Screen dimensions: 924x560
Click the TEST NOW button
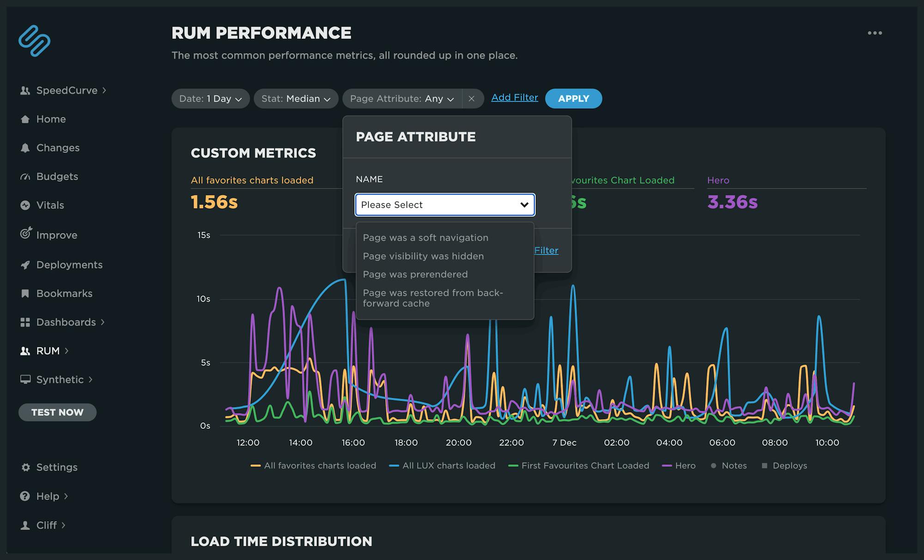(x=57, y=411)
